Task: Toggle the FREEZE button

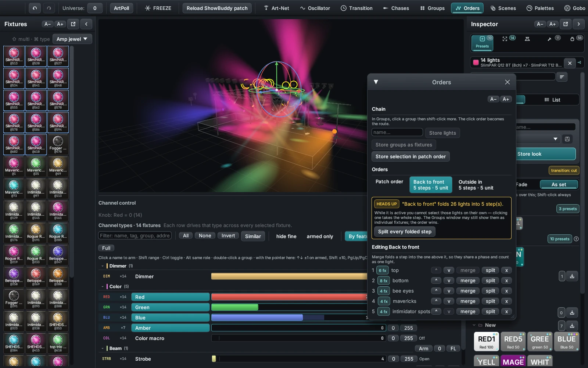Action: click(x=158, y=8)
